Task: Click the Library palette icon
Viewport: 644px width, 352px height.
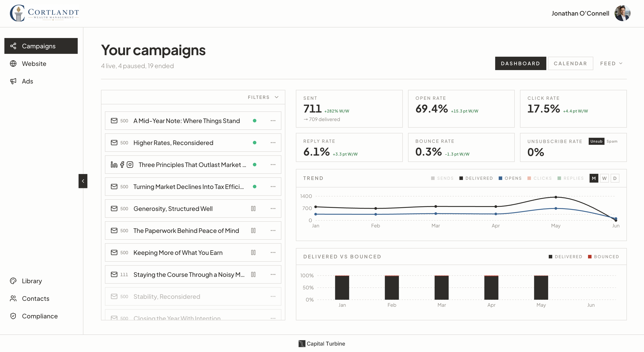Action: (13, 281)
